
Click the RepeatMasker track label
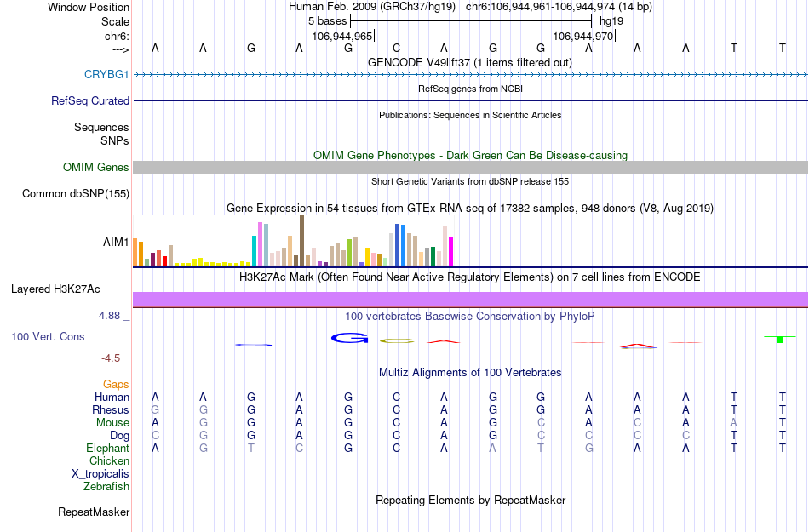[94, 512]
